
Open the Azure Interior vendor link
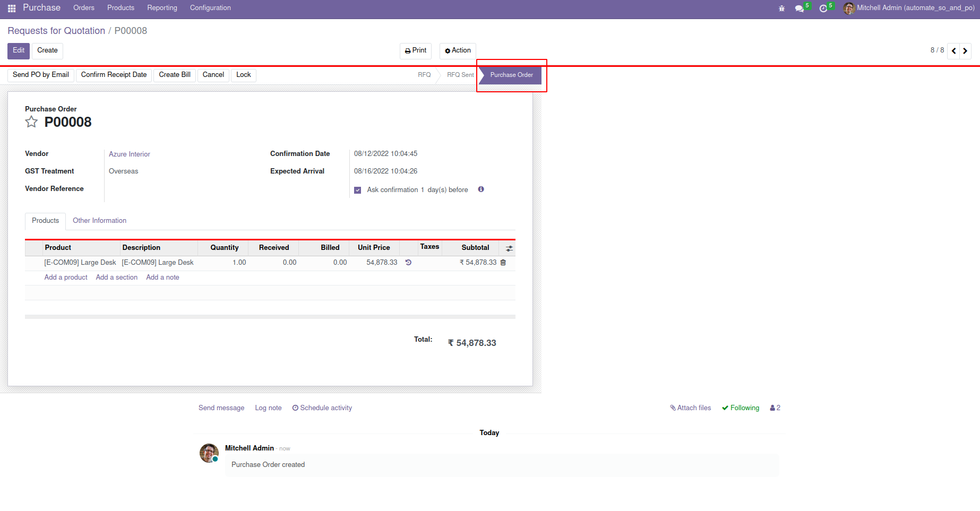[x=130, y=154]
